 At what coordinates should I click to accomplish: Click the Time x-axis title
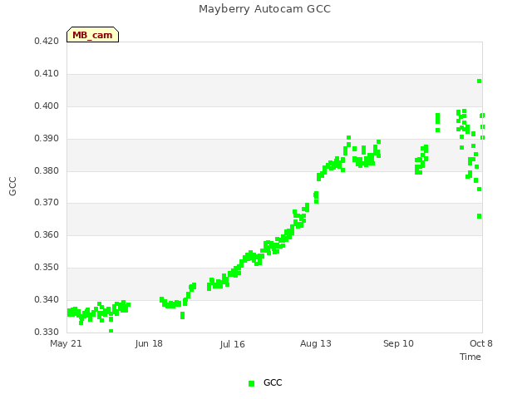point(470,357)
